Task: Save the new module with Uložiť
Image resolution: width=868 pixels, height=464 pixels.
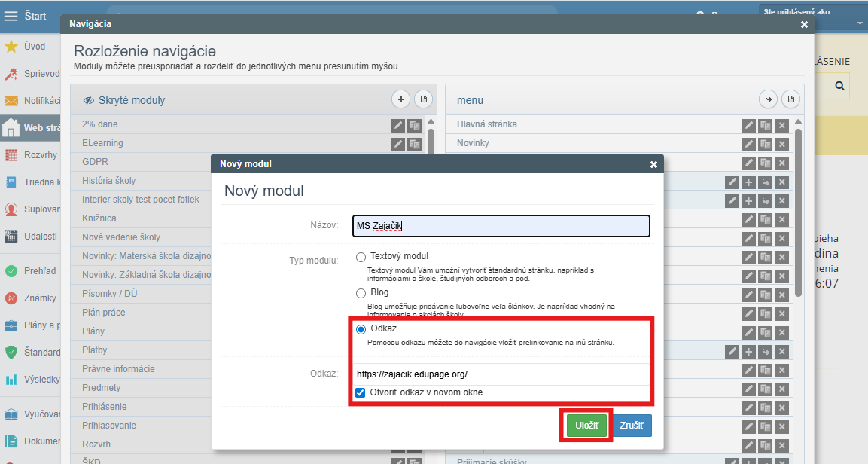Action: 586,426
